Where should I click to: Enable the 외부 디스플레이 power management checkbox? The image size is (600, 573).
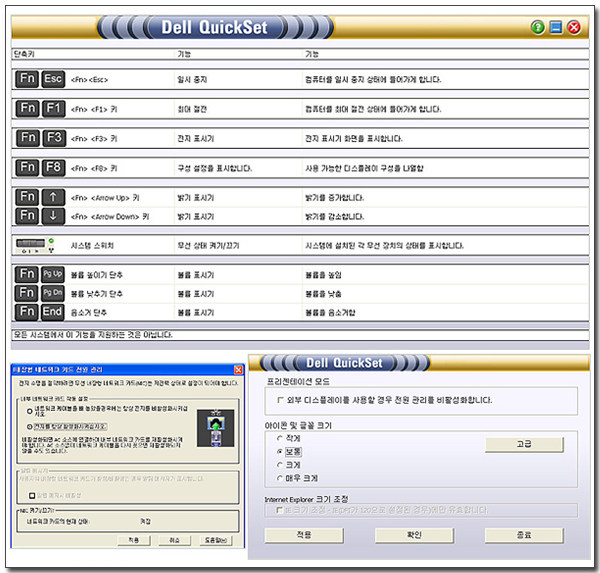click(x=280, y=400)
